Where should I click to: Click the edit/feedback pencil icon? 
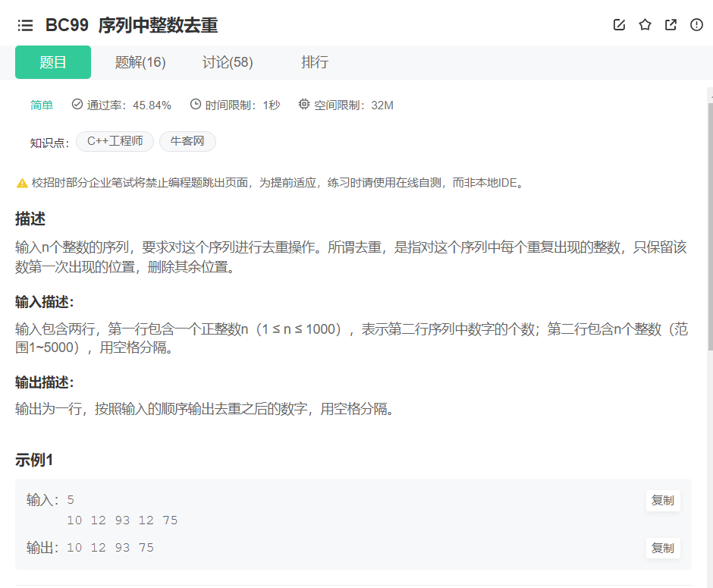coord(619,24)
